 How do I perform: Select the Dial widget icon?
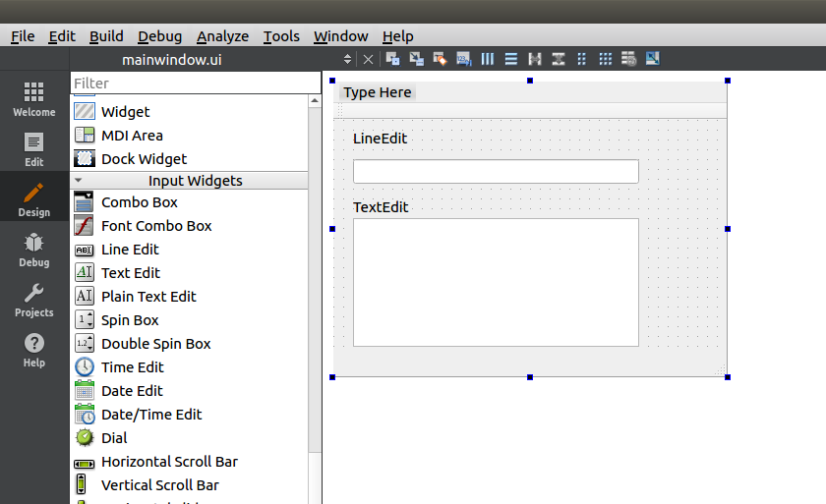(85, 438)
